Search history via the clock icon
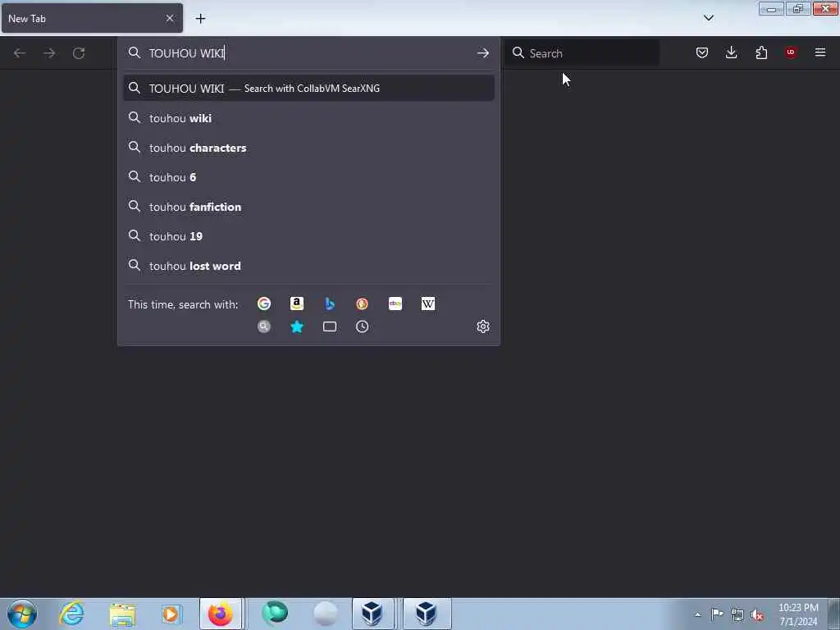The width and height of the screenshot is (840, 630). click(362, 326)
